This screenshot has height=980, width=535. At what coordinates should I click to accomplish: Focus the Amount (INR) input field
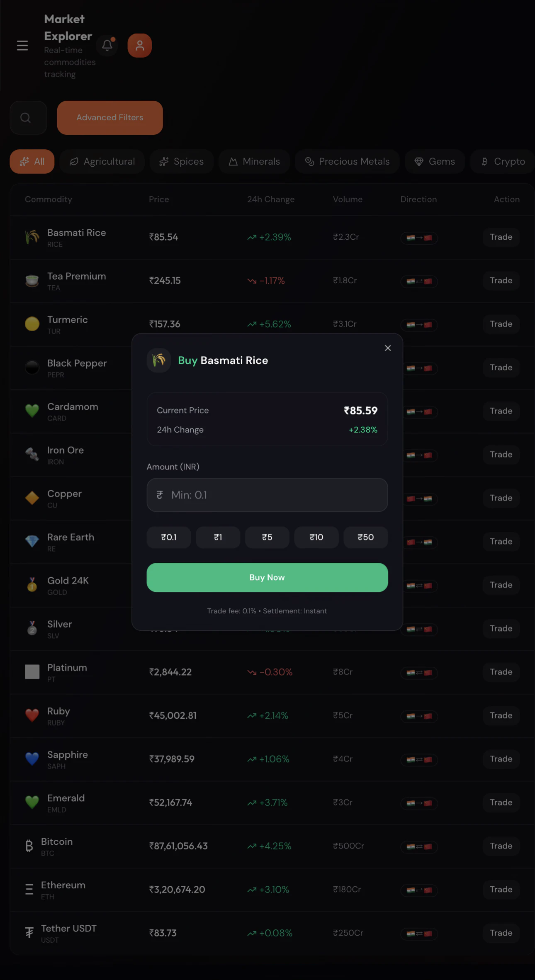coord(267,495)
